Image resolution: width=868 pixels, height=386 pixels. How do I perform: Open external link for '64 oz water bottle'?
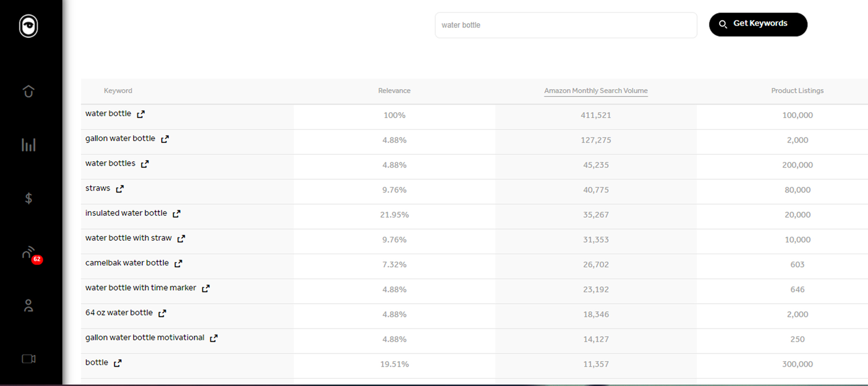[163, 313]
